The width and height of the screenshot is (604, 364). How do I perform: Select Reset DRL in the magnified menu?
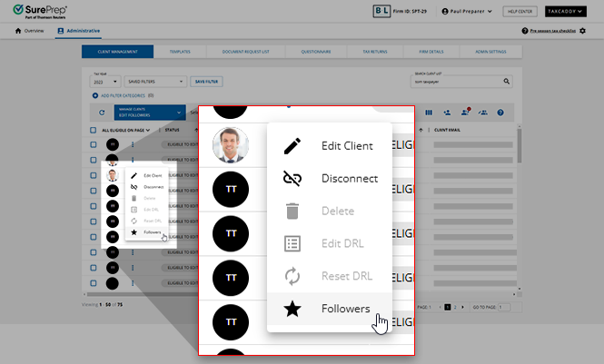330,276
